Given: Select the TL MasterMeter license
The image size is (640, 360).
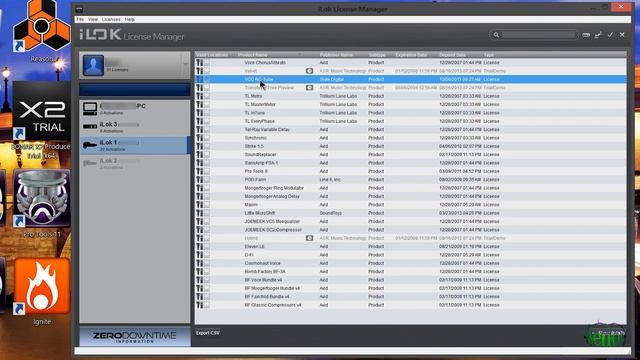Looking at the screenshot, I should point(411,104).
